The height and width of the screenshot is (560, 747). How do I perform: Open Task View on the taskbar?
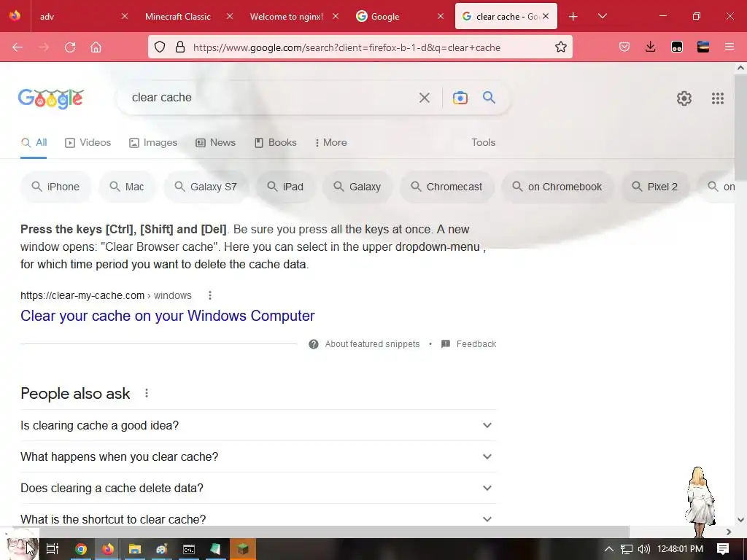click(x=53, y=549)
